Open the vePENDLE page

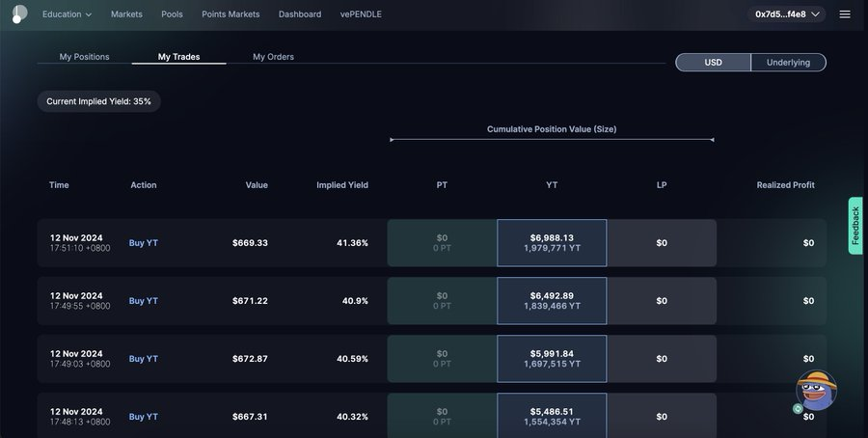pos(360,14)
